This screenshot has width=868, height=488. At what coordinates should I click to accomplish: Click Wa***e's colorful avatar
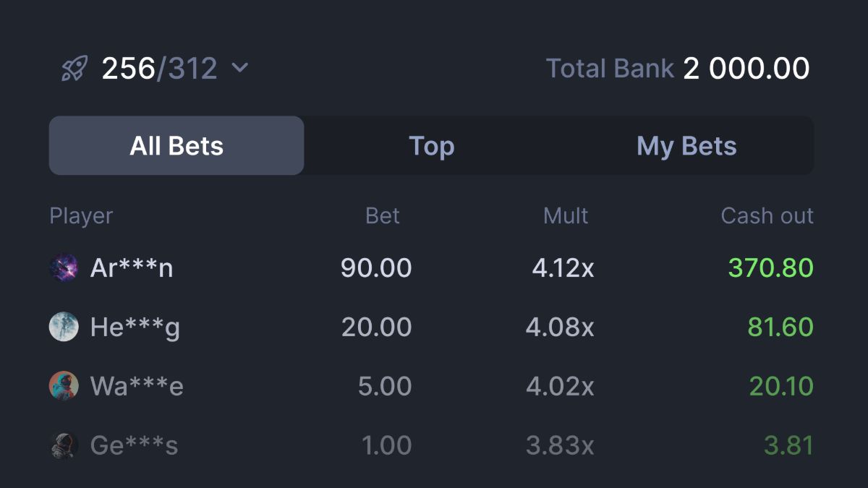click(x=64, y=386)
